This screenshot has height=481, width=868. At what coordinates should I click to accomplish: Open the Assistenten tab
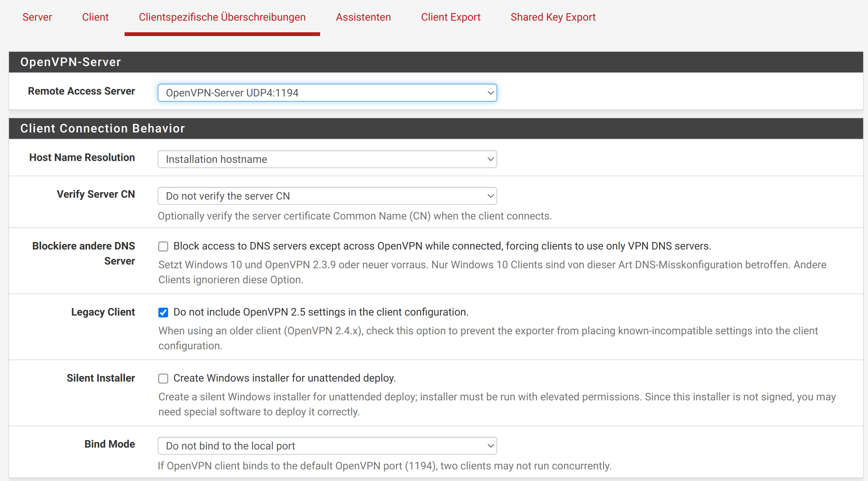(x=363, y=17)
